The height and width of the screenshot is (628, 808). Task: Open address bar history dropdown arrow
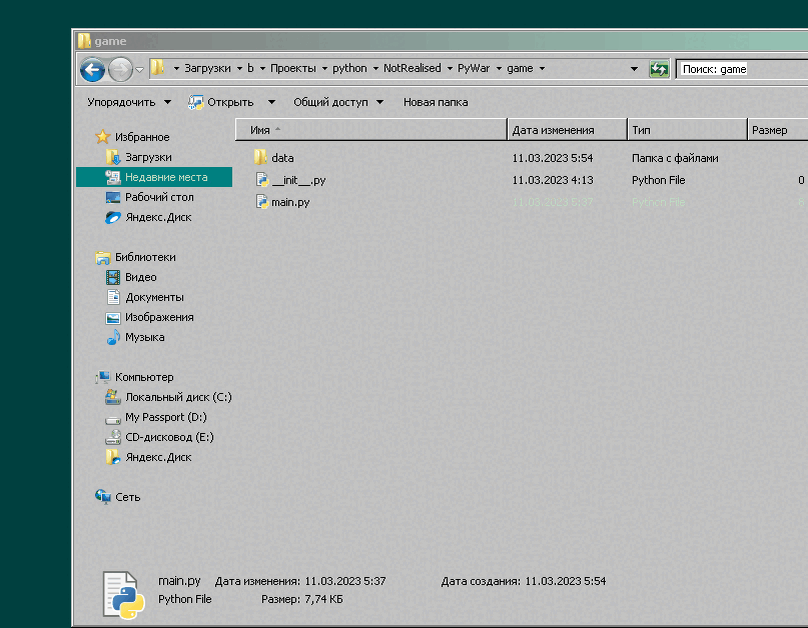coord(634,69)
